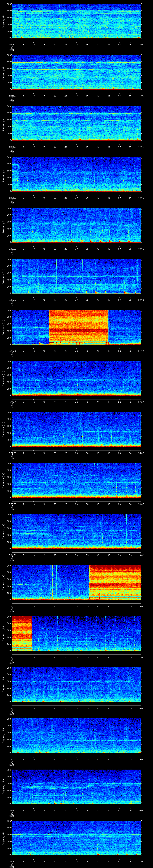Click the 15:18:00 time axis label
This screenshot has width=153, height=868.
point(12,249)
